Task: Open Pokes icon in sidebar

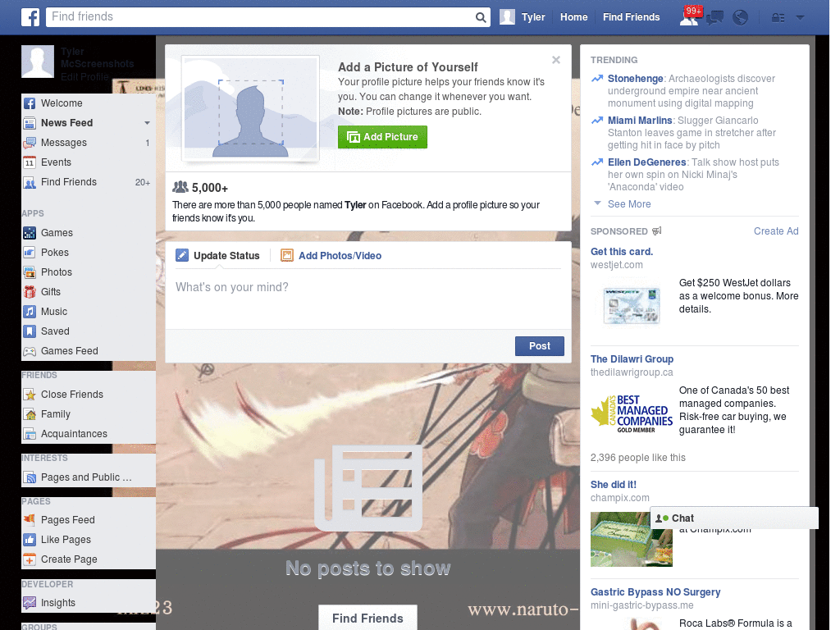Action: coord(30,253)
